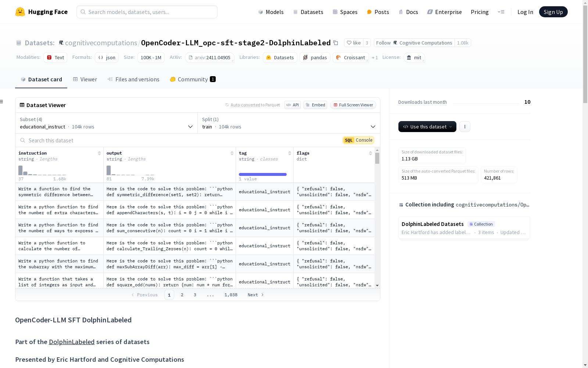Image resolution: width=588 pixels, height=368 pixels.
Task: Focus the search models, datasets, users field
Action: [147, 12]
